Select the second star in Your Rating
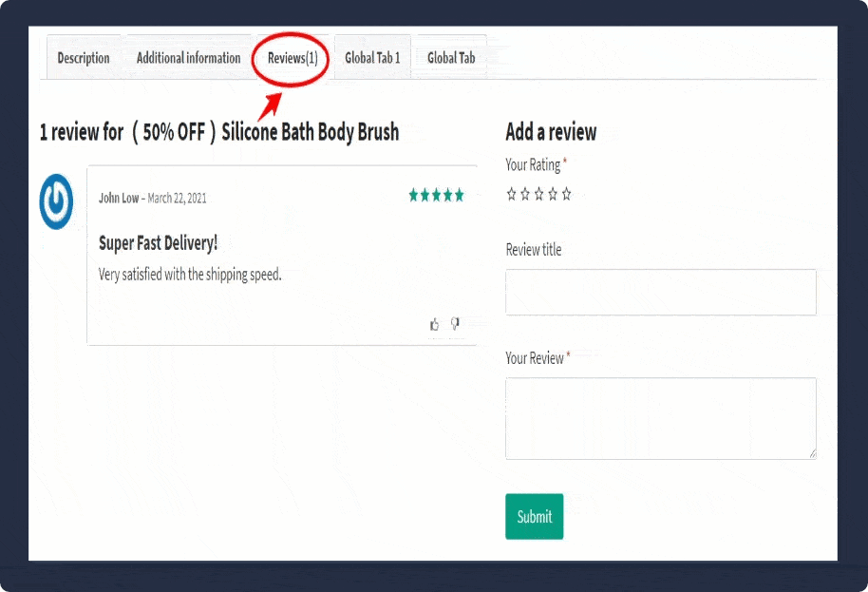868x592 pixels. tap(525, 194)
